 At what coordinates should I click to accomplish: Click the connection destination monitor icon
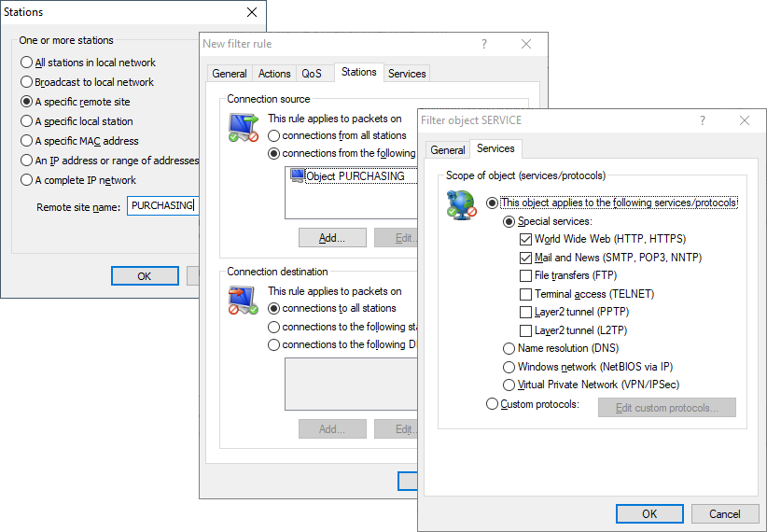pyautogui.click(x=243, y=300)
